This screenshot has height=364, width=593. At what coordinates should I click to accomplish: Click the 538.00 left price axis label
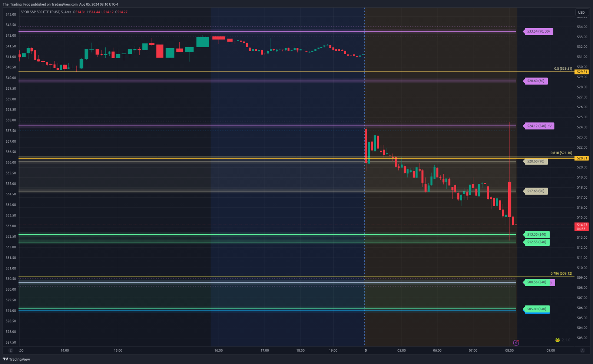coord(11,120)
